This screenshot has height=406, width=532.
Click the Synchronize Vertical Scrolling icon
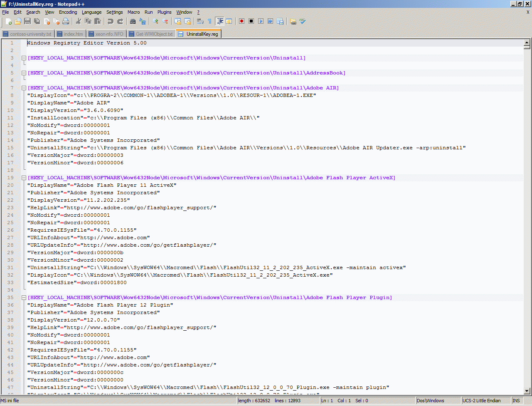pyautogui.click(x=178, y=21)
